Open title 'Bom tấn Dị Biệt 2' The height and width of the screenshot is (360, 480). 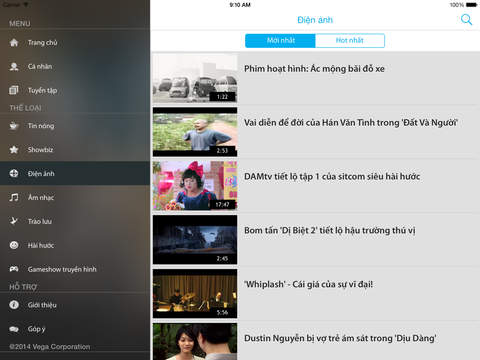(330, 230)
